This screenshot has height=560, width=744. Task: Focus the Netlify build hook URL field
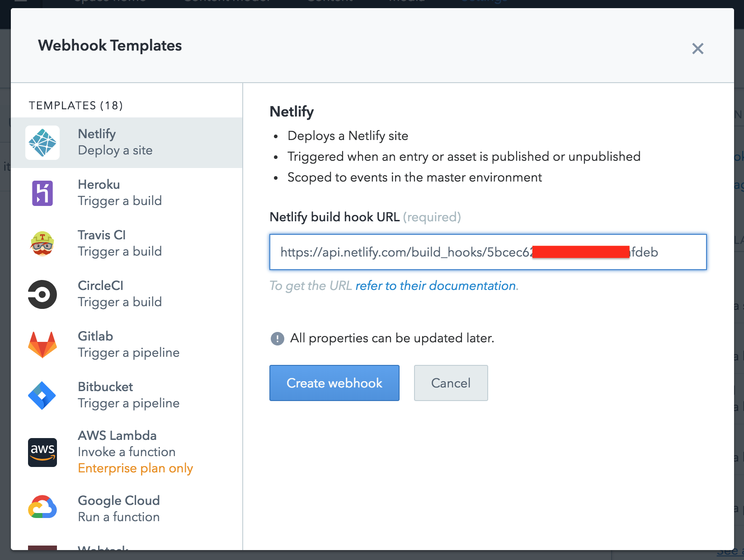click(x=488, y=252)
